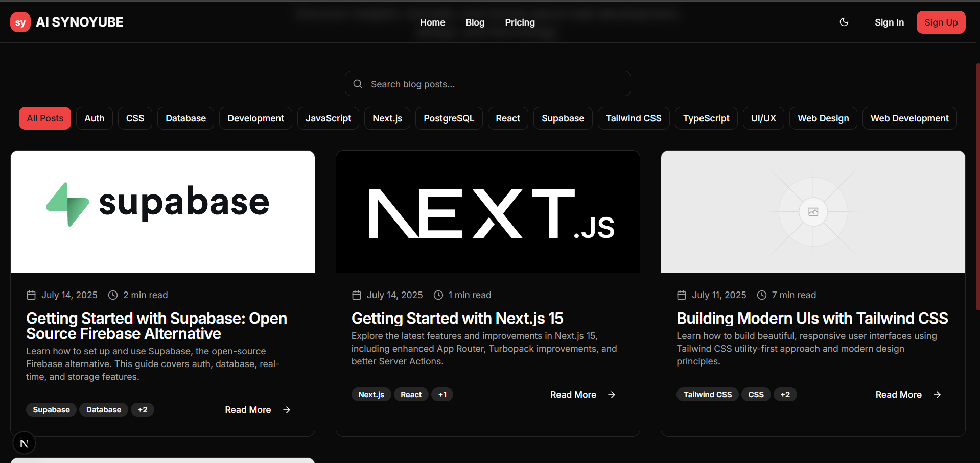980x463 pixels.
Task: Filter posts by CSS category
Action: [135, 118]
